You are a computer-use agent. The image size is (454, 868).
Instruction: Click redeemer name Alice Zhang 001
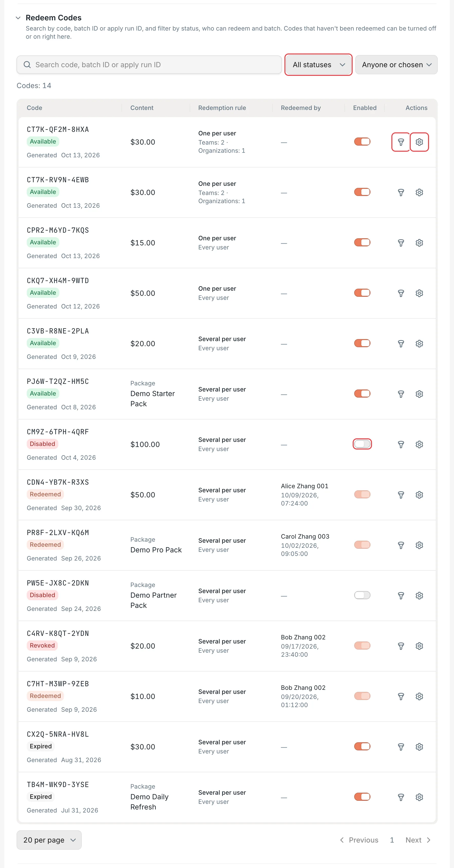click(x=304, y=486)
